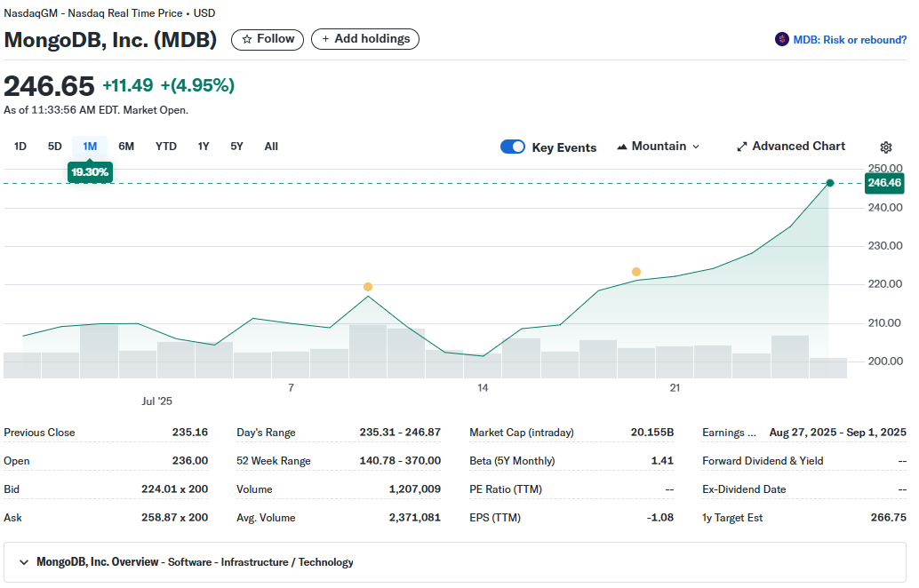Switch chart to 6M range

[126, 147]
